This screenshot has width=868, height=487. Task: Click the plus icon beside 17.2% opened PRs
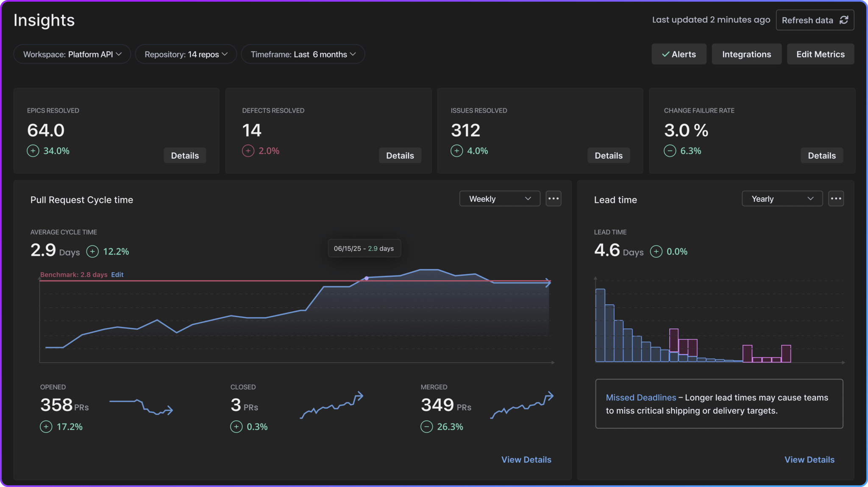coord(45,427)
